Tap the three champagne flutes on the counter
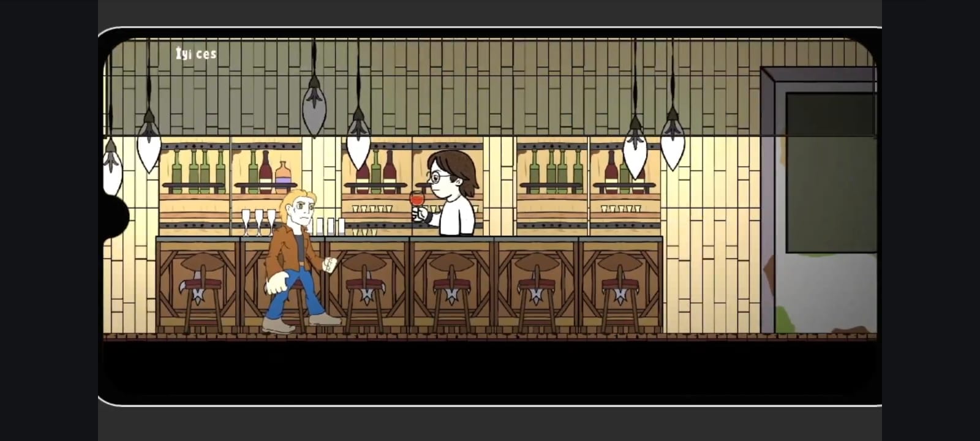The width and height of the screenshot is (980, 441). pyautogui.click(x=258, y=222)
